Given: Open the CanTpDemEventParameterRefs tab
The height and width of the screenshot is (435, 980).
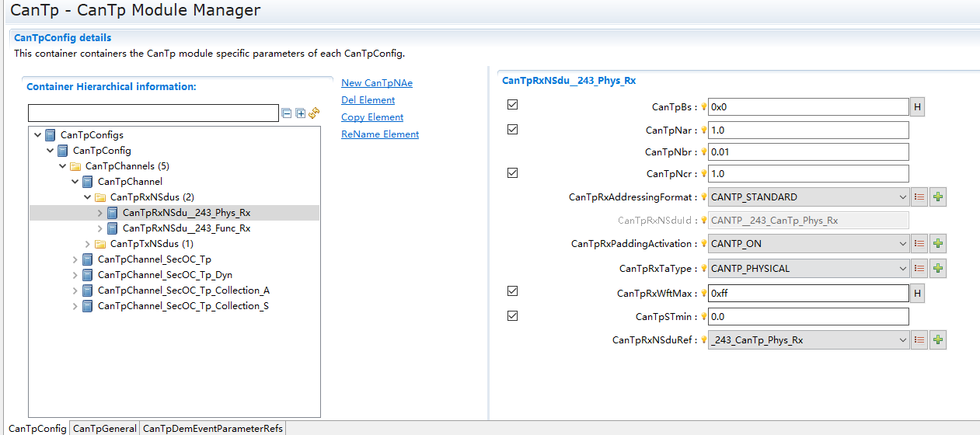Looking at the screenshot, I should [x=212, y=428].
